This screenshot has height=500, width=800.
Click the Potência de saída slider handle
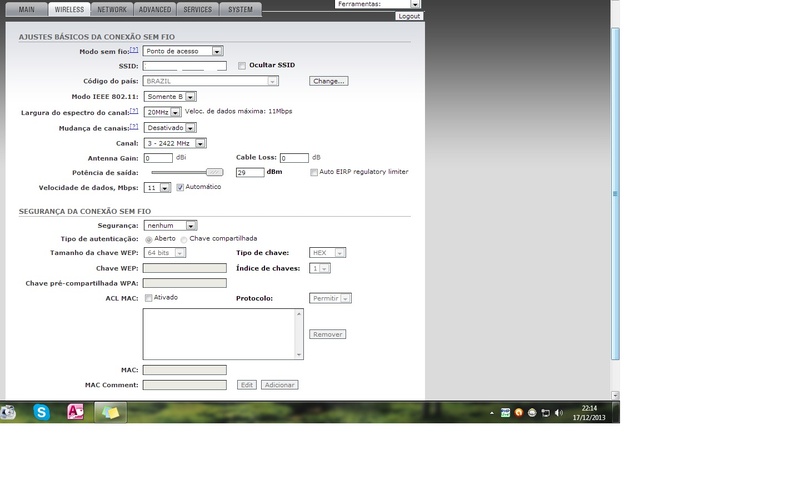[x=214, y=172]
